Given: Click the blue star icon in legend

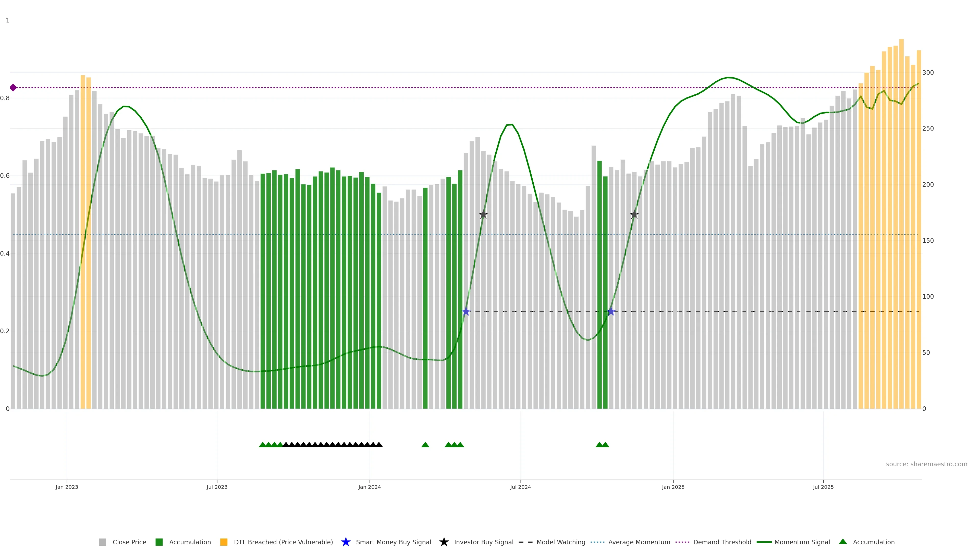Looking at the screenshot, I should (x=346, y=542).
